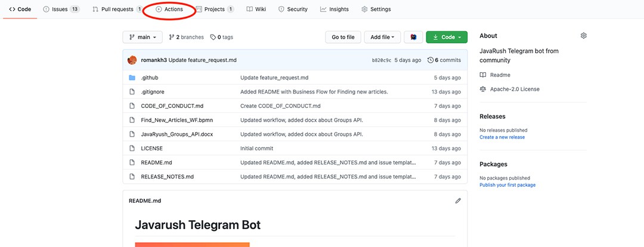View the 0 tags link
The height and width of the screenshot is (247, 644).
(x=221, y=37)
